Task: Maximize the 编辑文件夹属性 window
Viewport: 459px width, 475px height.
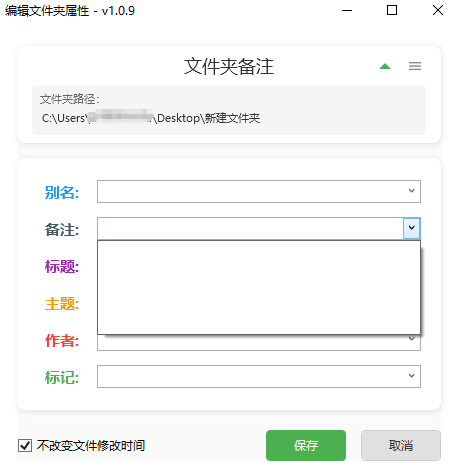Action: pos(392,10)
